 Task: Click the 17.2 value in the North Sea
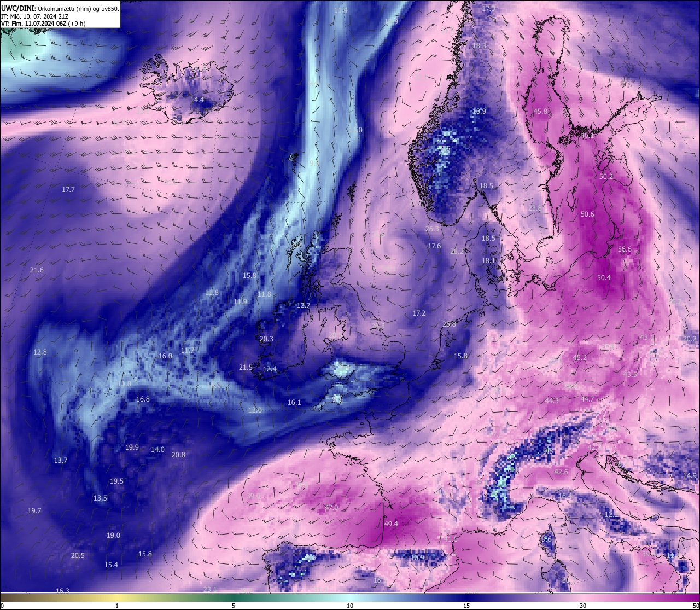click(x=419, y=313)
